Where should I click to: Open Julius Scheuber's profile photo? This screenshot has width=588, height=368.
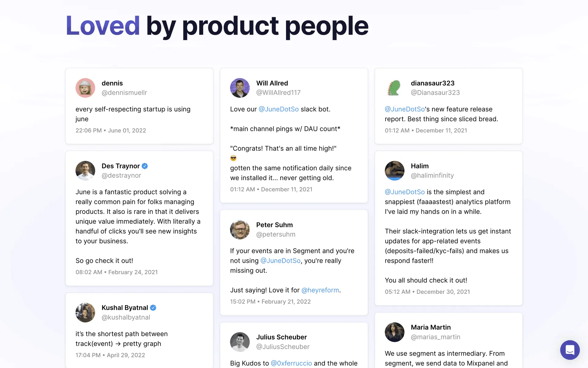pyautogui.click(x=240, y=342)
